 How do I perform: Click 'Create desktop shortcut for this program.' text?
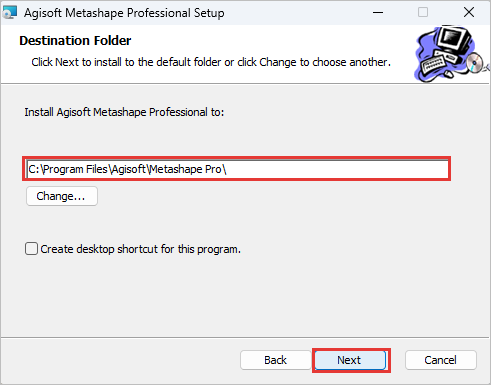140,249
